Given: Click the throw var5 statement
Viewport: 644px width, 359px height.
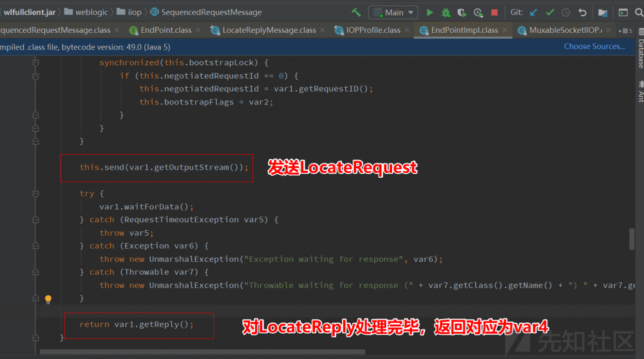Looking at the screenshot, I should coord(126,233).
